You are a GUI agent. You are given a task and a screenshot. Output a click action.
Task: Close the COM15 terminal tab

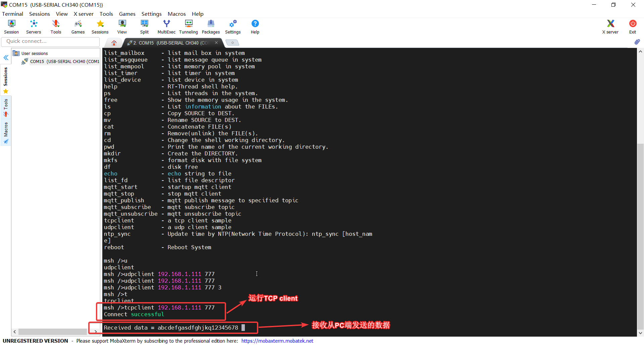(x=216, y=43)
